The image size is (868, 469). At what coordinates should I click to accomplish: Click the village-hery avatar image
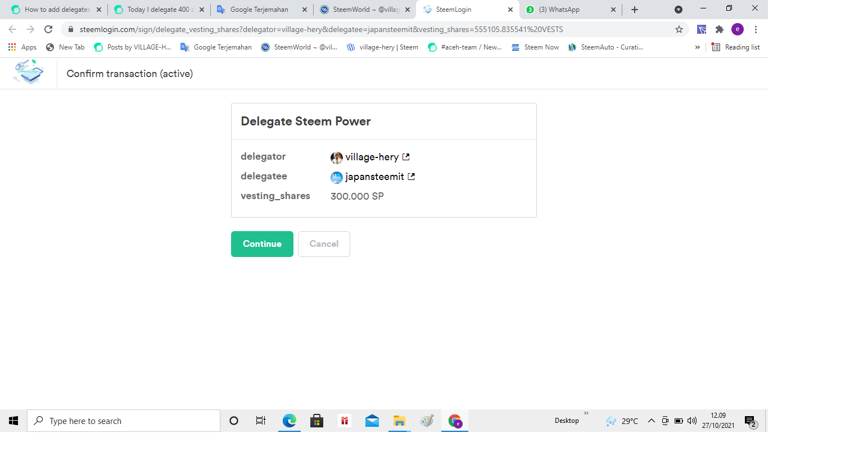pyautogui.click(x=337, y=157)
